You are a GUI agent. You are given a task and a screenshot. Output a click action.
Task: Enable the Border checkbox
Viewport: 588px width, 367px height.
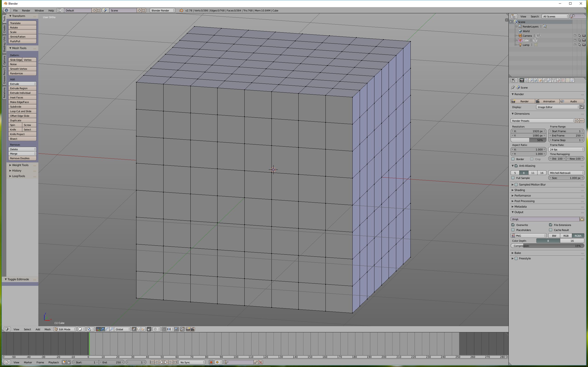[513, 159]
